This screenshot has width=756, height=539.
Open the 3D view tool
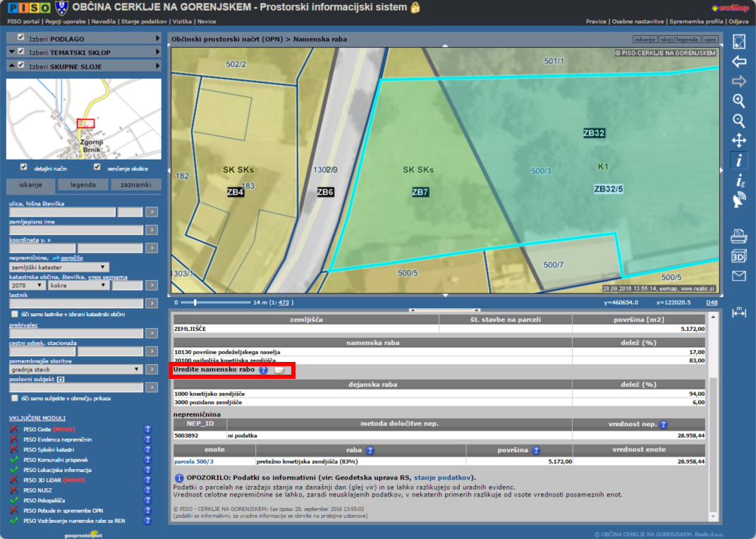tap(738, 255)
